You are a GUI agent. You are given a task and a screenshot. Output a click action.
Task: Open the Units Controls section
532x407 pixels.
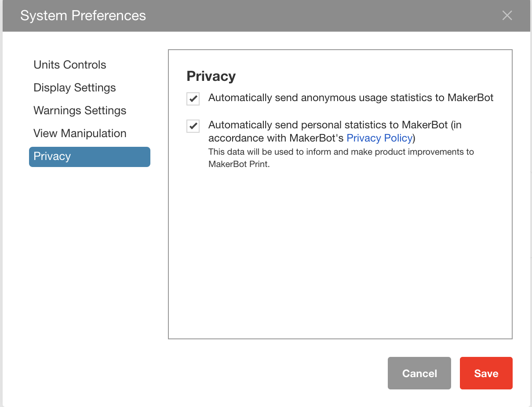(70, 65)
